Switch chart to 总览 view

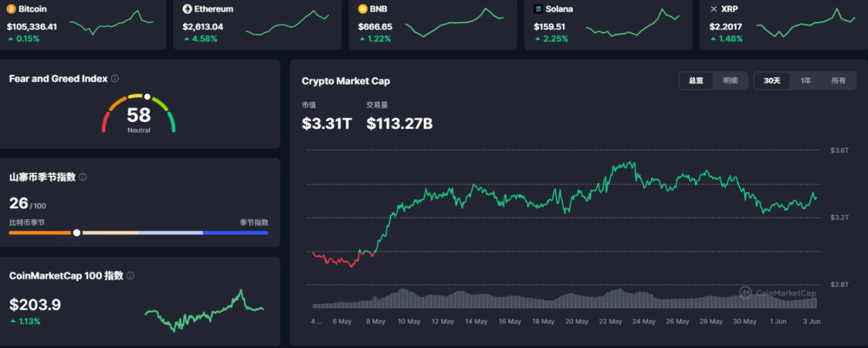pyautogui.click(x=695, y=80)
